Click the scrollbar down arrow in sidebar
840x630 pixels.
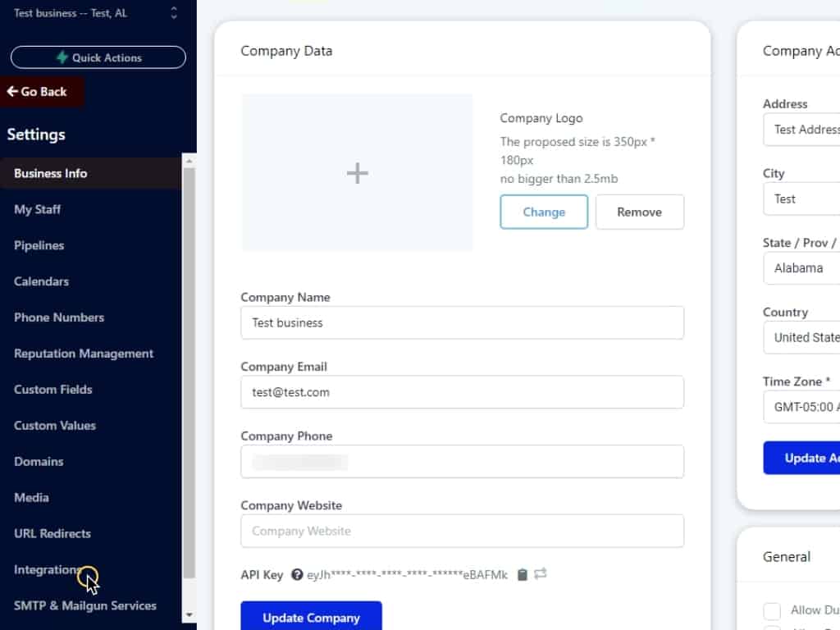tap(189, 614)
